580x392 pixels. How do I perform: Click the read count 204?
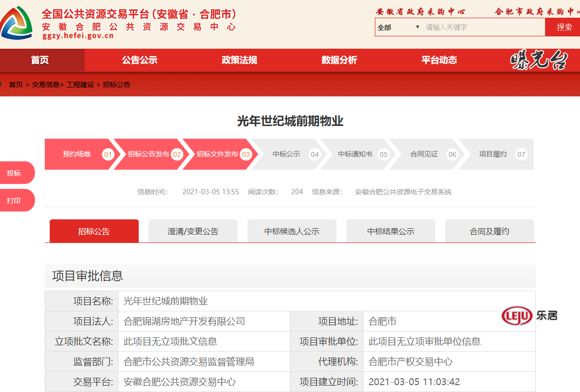tap(297, 191)
